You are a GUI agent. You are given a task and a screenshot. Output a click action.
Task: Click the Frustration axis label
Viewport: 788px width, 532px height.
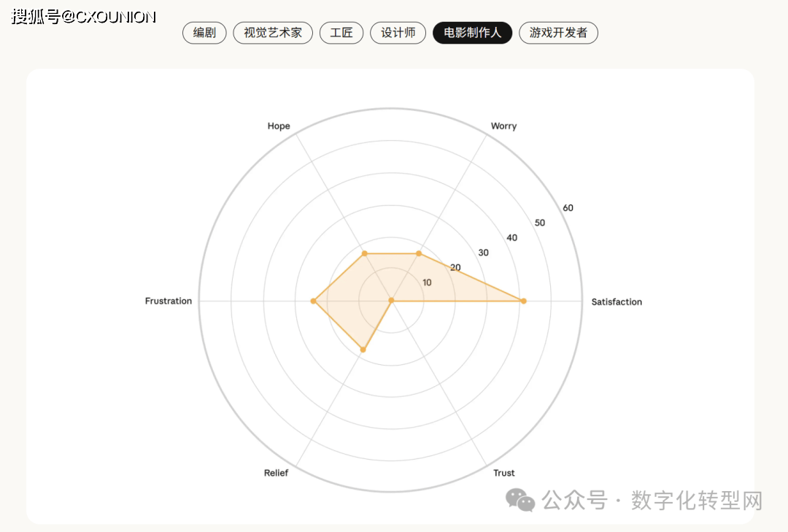tap(169, 301)
